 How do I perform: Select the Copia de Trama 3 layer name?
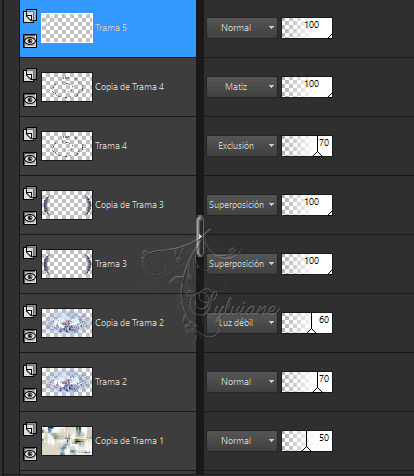click(x=129, y=205)
